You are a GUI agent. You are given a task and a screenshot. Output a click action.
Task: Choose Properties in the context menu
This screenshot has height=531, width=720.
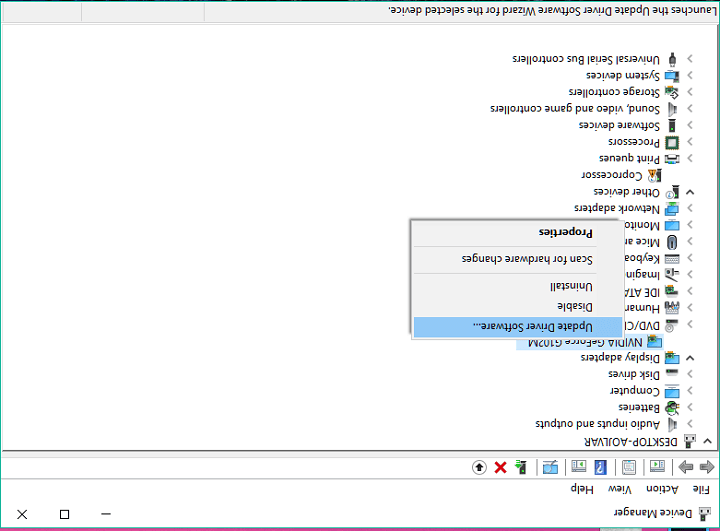pyautogui.click(x=518, y=232)
